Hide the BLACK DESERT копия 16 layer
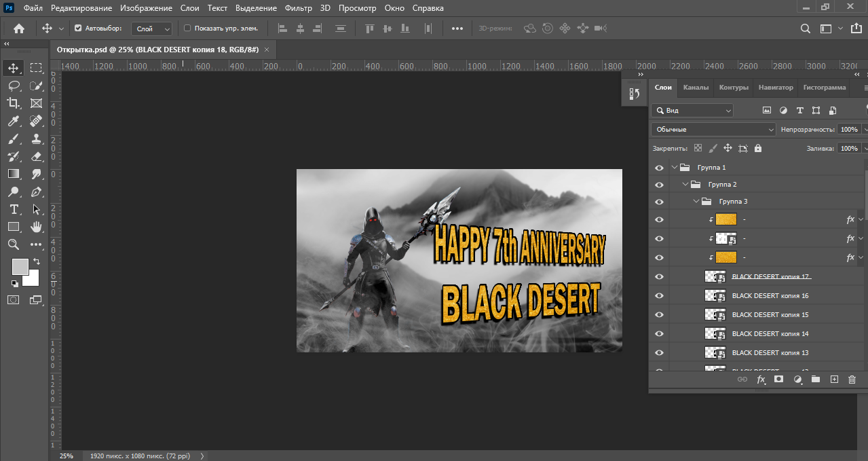The image size is (868, 461). point(658,296)
